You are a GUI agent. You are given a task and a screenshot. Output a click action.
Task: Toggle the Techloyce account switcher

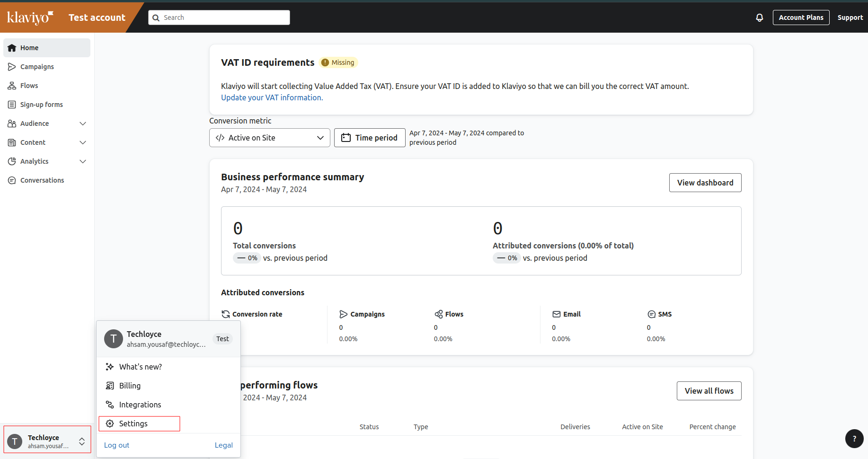pos(47,440)
